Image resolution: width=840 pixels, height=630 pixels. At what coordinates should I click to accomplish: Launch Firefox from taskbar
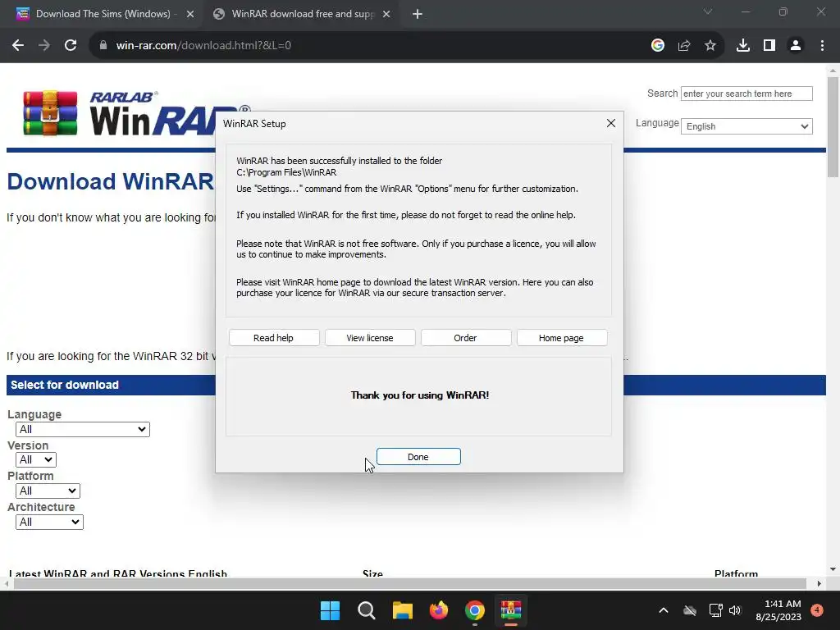coord(439,610)
